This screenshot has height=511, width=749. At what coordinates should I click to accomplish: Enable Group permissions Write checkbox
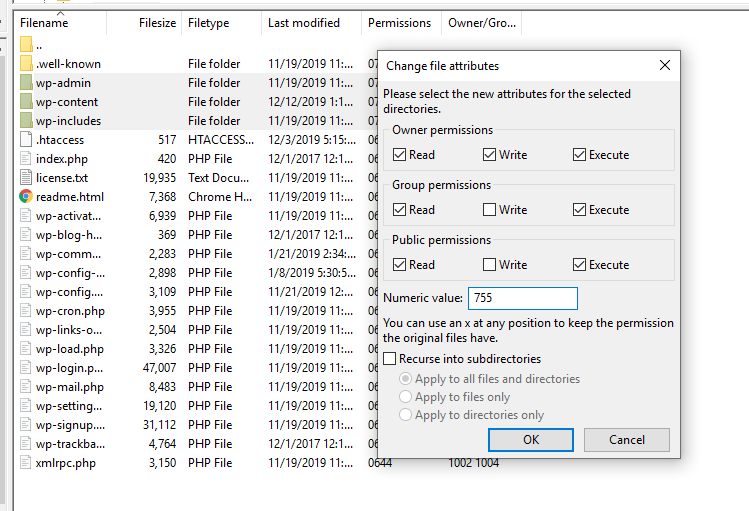(489, 210)
